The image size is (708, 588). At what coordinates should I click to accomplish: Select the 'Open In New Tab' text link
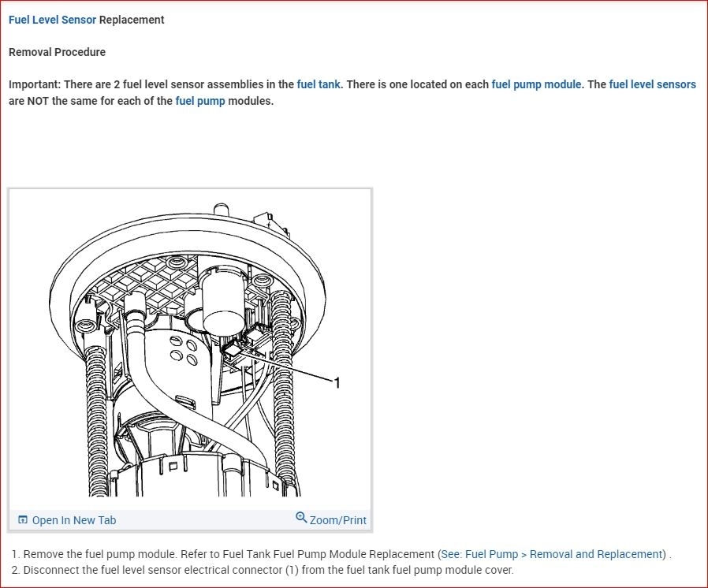pyautogui.click(x=74, y=520)
